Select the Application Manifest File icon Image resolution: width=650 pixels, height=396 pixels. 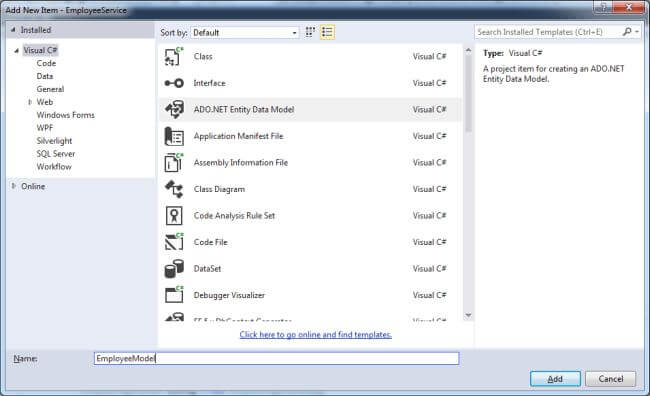174,136
